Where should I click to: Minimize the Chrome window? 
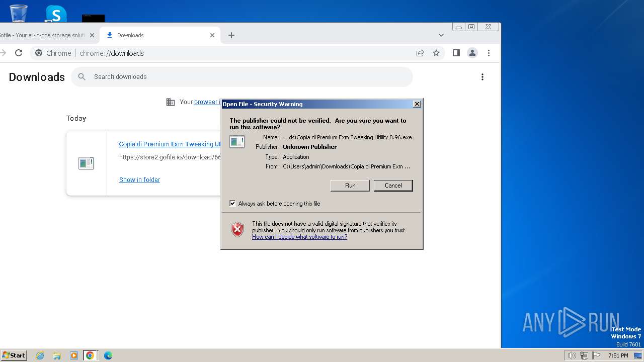pyautogui.click(x=459, y=27)
